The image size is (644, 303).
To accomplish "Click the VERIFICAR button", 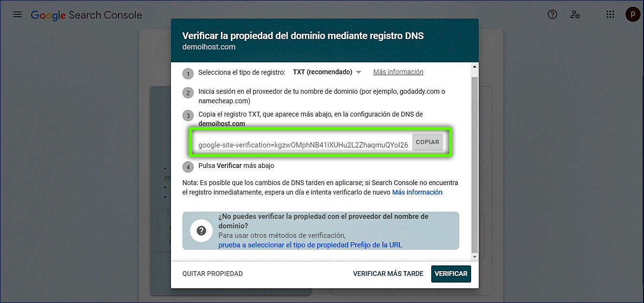I will [451, 274].
